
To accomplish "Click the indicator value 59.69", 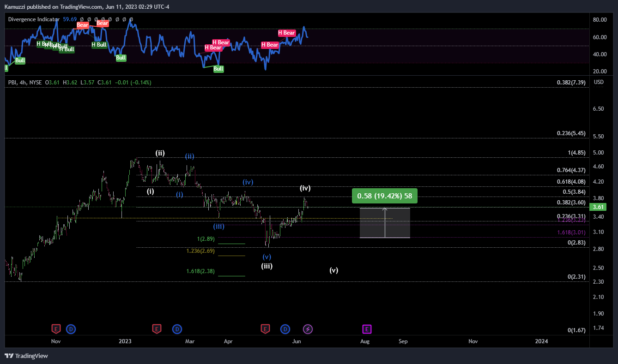I will click(x=70, y=19).
